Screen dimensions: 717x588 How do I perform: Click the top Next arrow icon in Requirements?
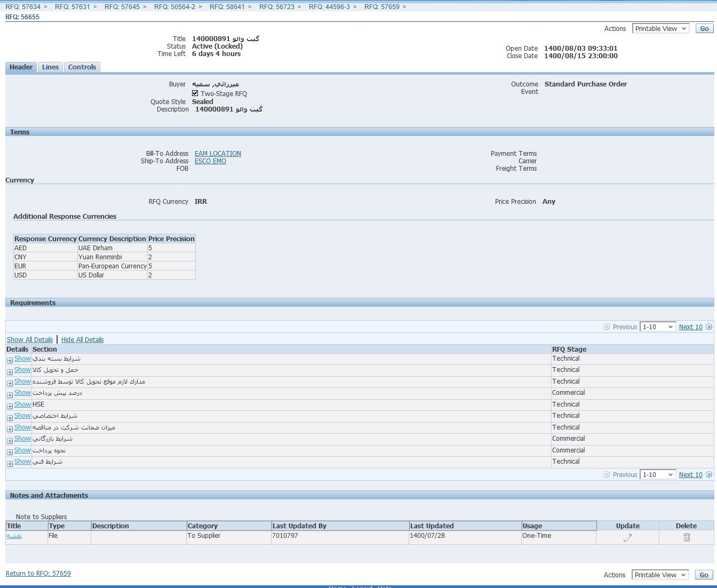click(x=709, y=327)
